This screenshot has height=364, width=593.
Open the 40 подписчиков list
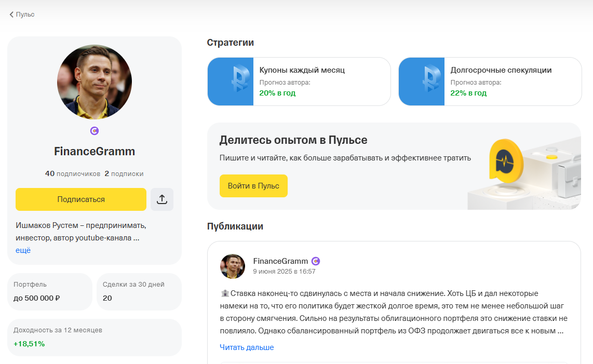point(73,173)
